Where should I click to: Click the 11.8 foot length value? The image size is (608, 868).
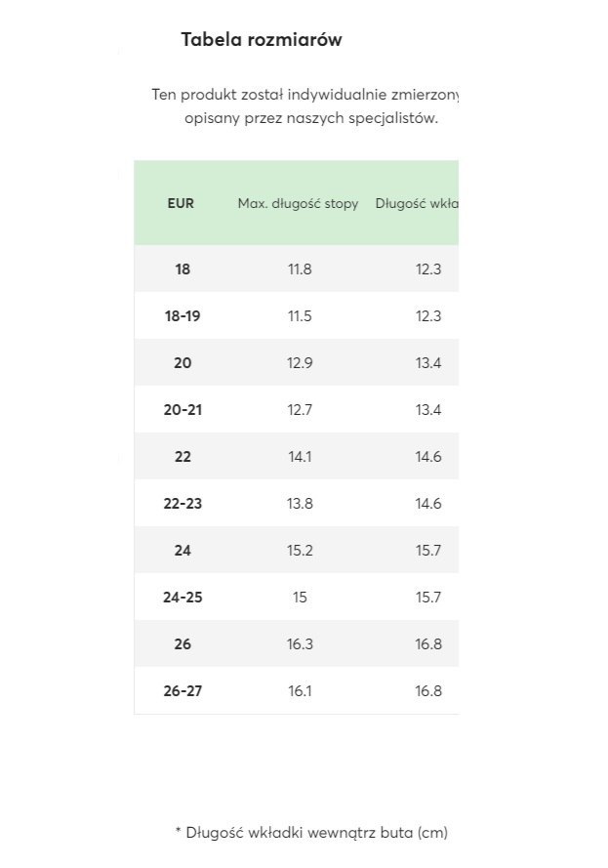pos(300,269)
